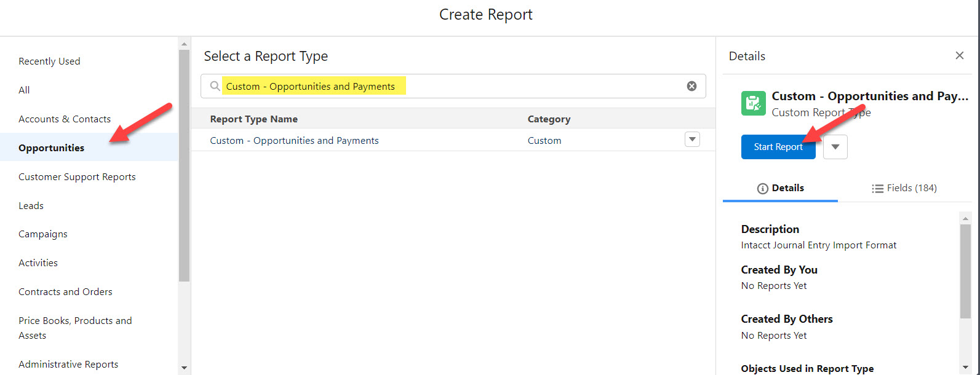The height and width of the screenshot is (375, 980).
Task: Select the Details tab
Action: click(780, 188)
